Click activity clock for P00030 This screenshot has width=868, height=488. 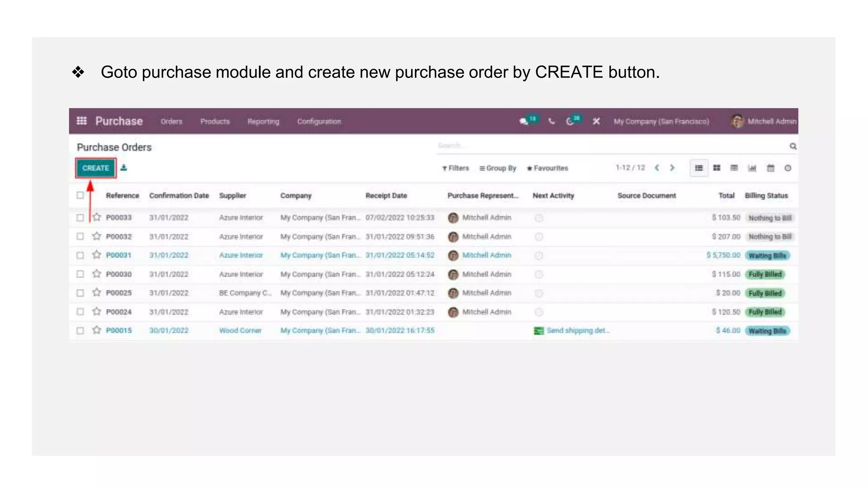[x=539, y=274]
